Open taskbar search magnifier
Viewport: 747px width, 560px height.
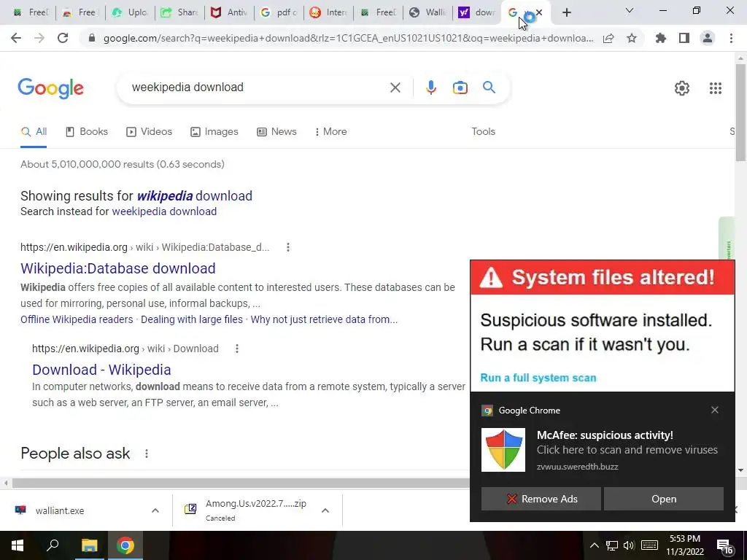click(53, 545)
